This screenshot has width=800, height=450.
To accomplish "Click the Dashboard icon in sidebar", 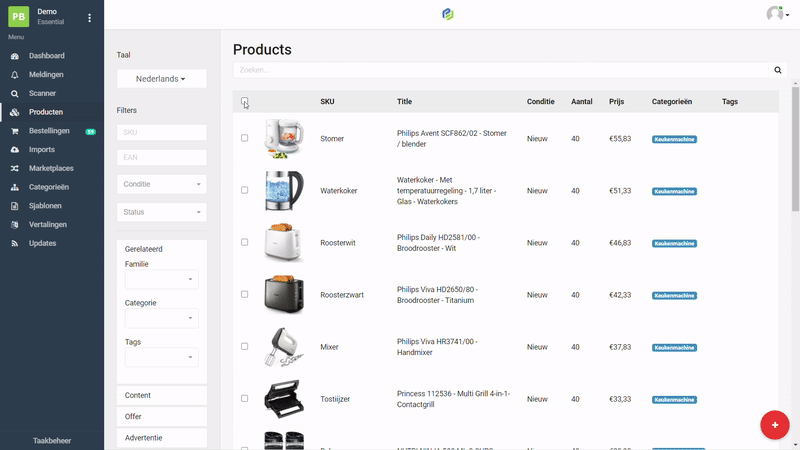I will click(x=14, y=56).
